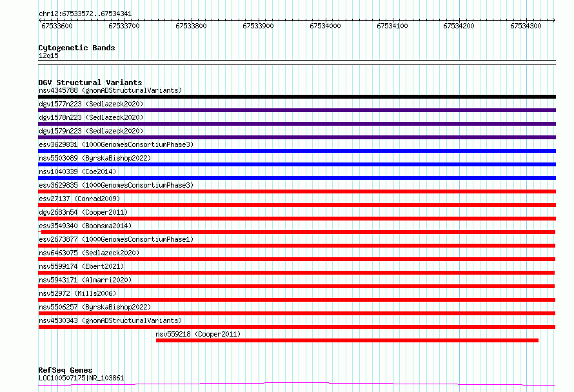This screenshot has height=392, width=574.
Task: Click ruler position 67534000
Action: [x=325, y=26]
